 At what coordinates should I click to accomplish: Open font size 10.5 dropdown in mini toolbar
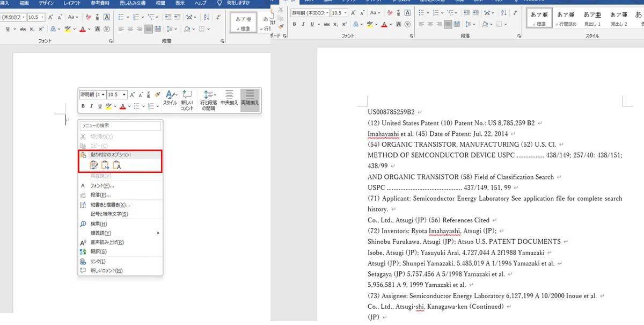[124, 95]
